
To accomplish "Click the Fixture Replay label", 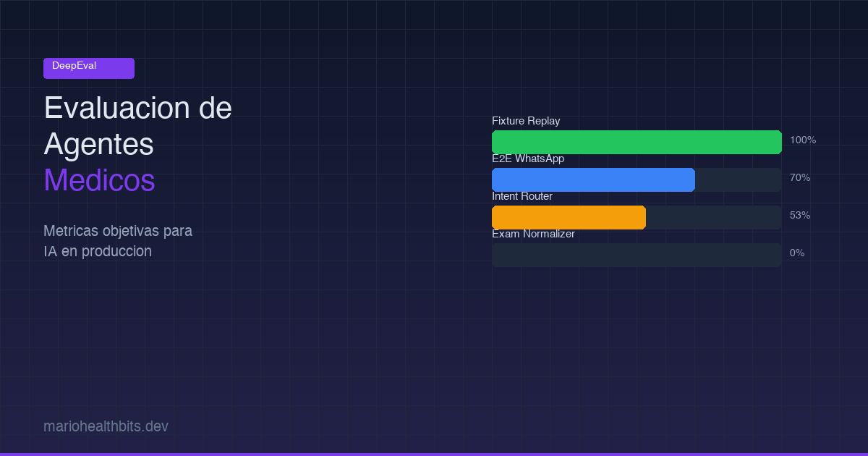I will [526, 121].
